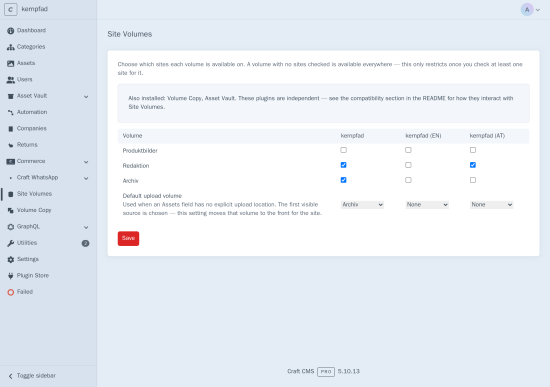
Task: Uncheck Redaktion for kempfad (AT)
Action: tap(473, 165)
